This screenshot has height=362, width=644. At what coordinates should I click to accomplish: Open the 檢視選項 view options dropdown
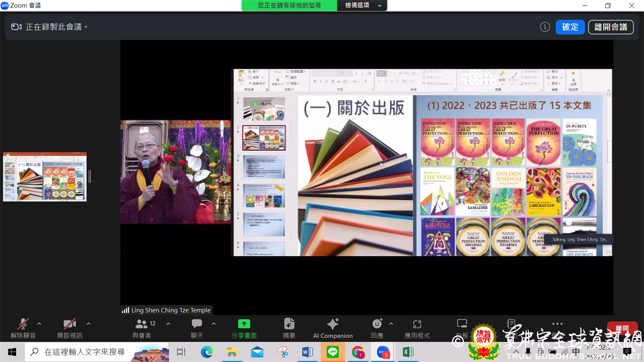click(363, 6)
